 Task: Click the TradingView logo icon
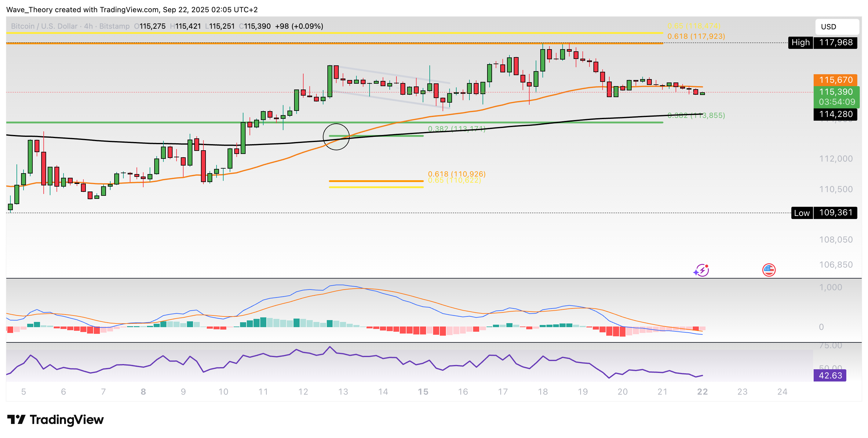tap(16, 419)
